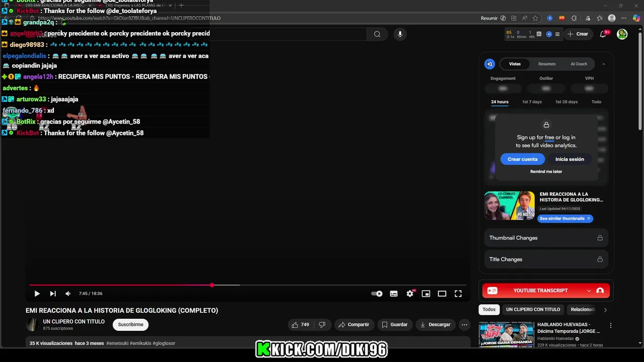Click the YouTube search magnifier button
This screenshot has height=362, width=644.
click(377, 34)
